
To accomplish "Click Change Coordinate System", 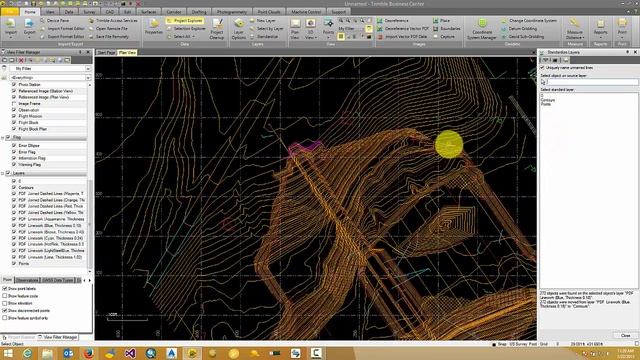I will [529, 20].
